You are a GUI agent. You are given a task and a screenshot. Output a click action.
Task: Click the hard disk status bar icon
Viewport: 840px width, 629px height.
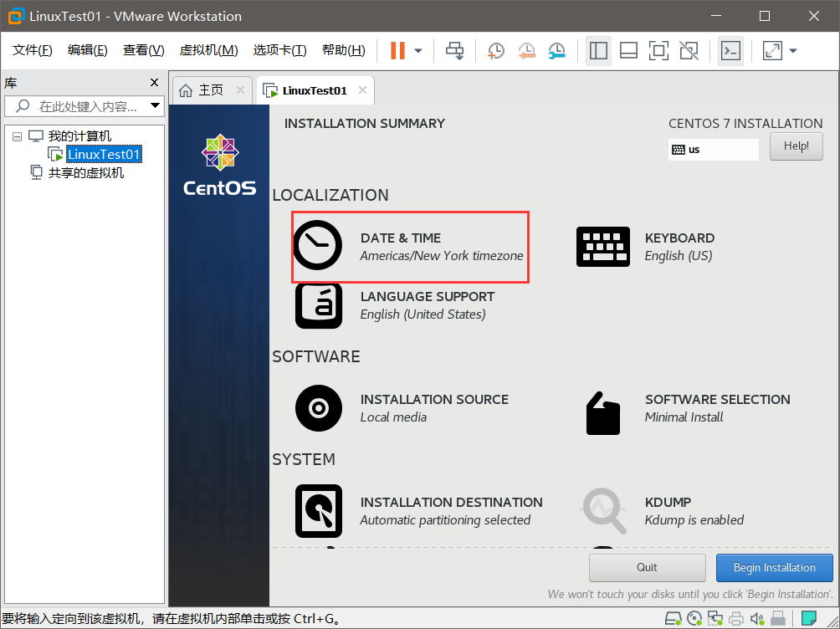[x=674, y=619]
